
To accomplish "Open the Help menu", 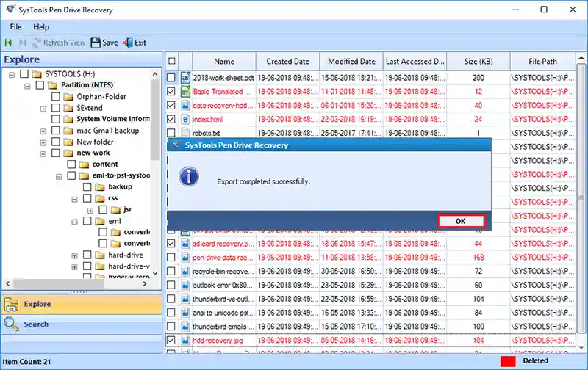I will tap(41, 27).
